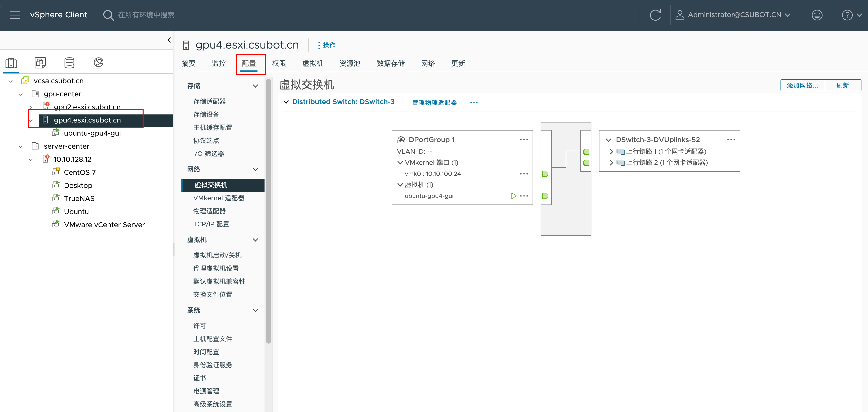This screenshot has width=868, height=412.
Task: Select the Hosts and Clusters inventory icon
Action: tap(11, 63)
